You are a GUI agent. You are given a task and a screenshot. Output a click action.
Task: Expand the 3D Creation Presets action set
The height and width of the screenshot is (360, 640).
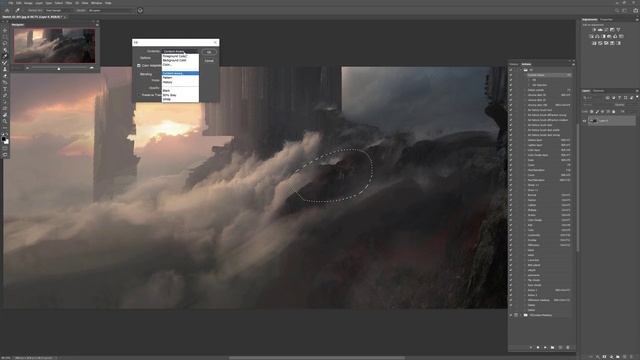click(x=521, y=315)
